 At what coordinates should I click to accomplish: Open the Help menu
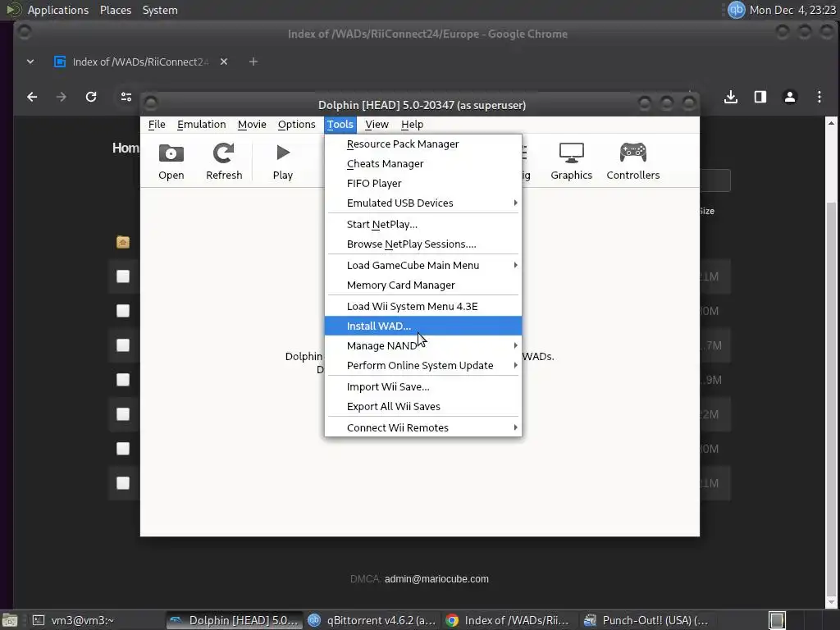click(412, 125)
